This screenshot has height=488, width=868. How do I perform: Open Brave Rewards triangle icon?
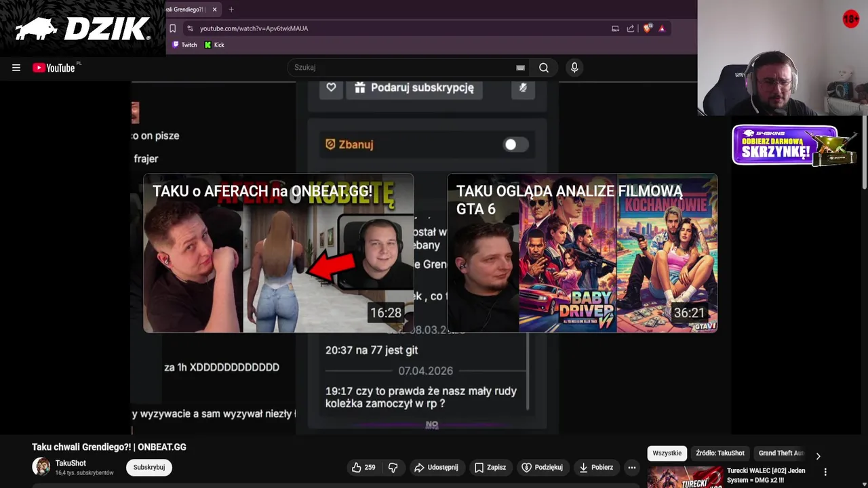tap(662, 28)
